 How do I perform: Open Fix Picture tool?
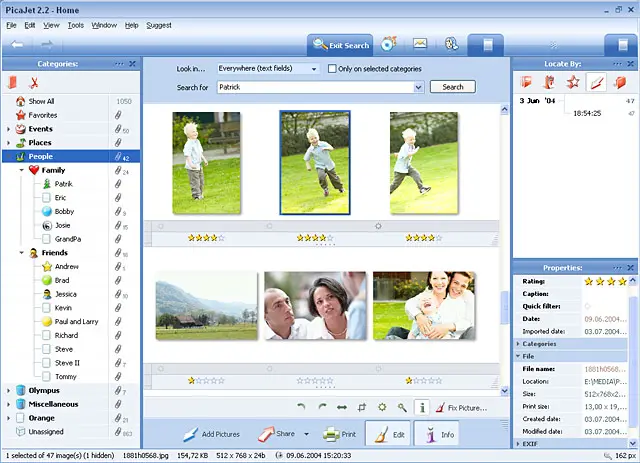(x=461, y=408)
